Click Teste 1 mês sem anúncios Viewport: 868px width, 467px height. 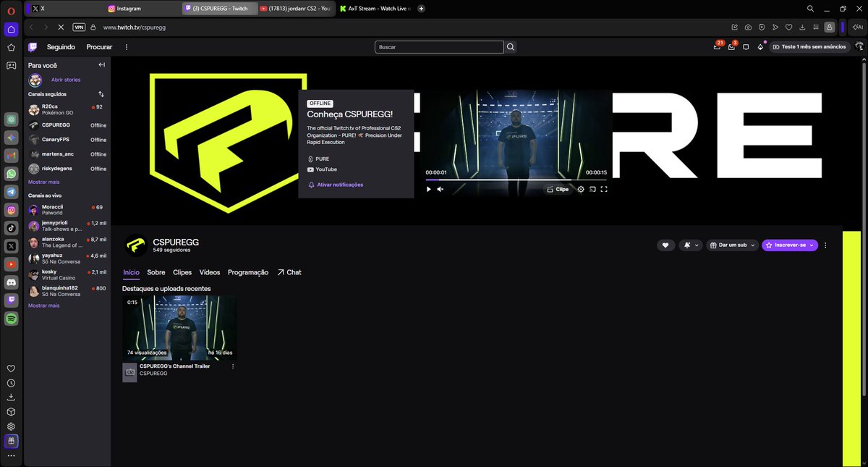pyautogui.click(x=809, y=47)
